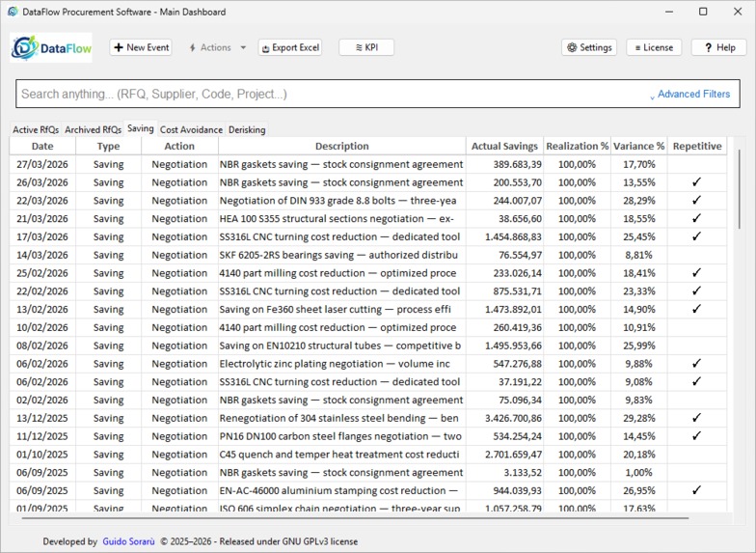Switch to Archived RfQs tab

pos(93,129)
